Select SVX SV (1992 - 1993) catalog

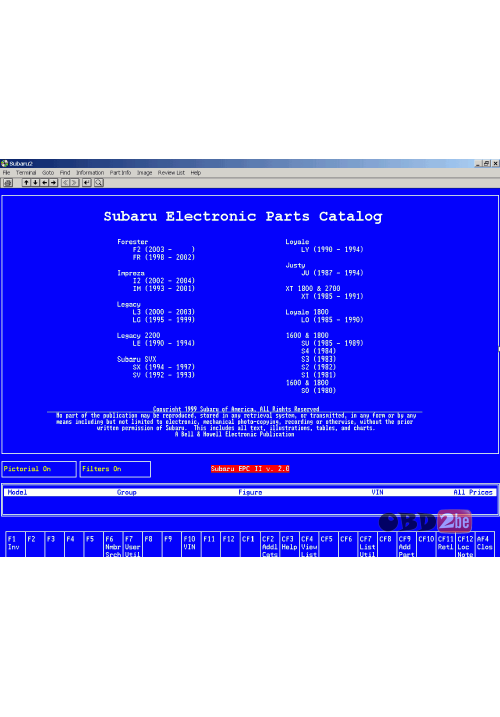tap(164, 375)
